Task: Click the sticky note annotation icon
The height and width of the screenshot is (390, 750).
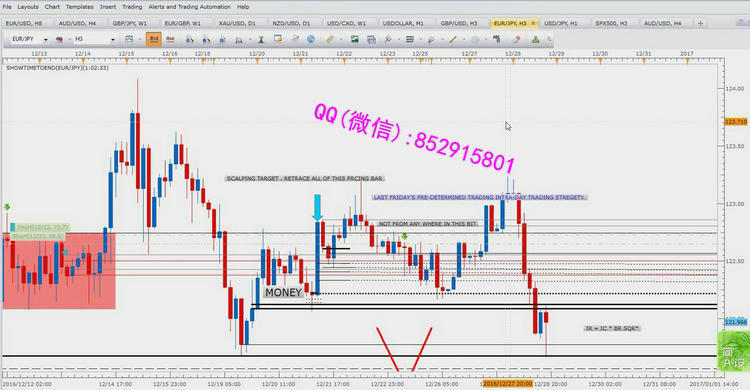Action: click(277, 39)
